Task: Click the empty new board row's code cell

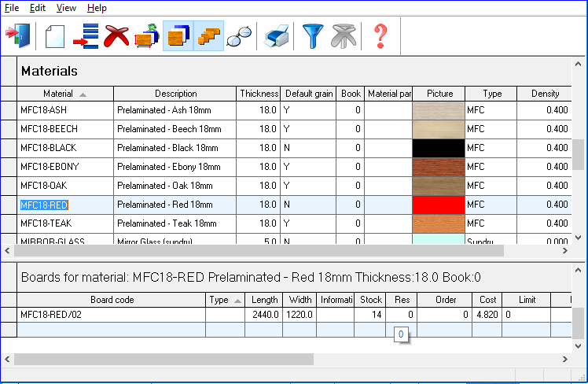Action: click(x=112, y=330)
